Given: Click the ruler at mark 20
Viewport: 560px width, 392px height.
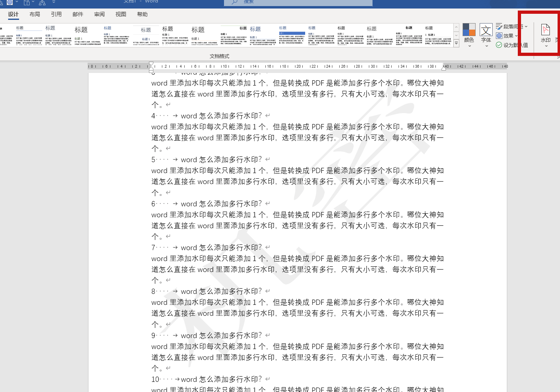Looking at the screenshot, I should [298, 66].
